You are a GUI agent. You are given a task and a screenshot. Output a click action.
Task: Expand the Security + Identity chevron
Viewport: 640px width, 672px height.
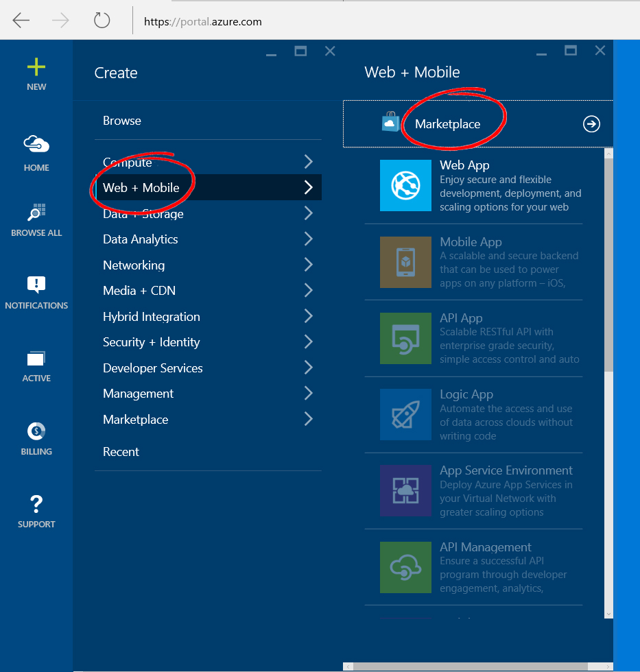click(308, 341)
